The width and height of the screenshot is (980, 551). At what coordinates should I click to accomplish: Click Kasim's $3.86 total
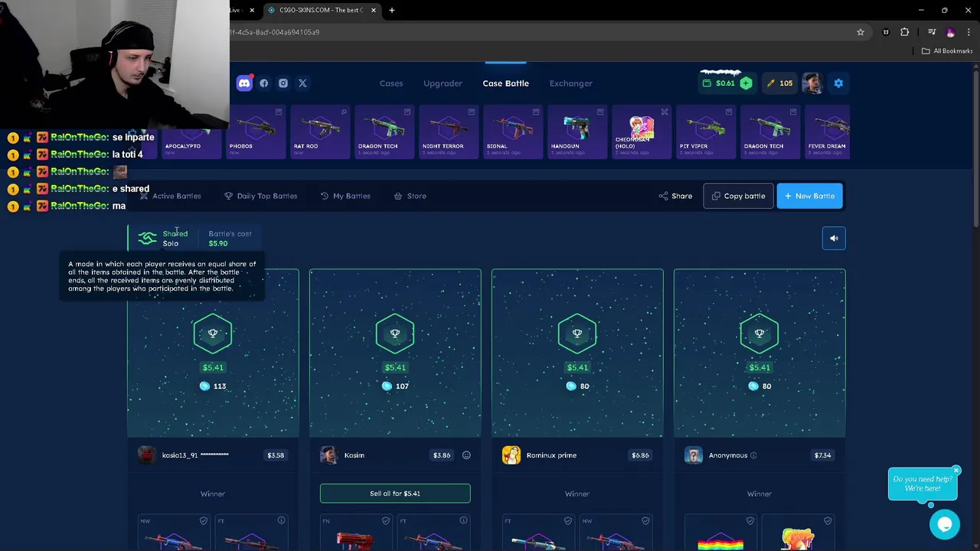[x=442, y=455]
